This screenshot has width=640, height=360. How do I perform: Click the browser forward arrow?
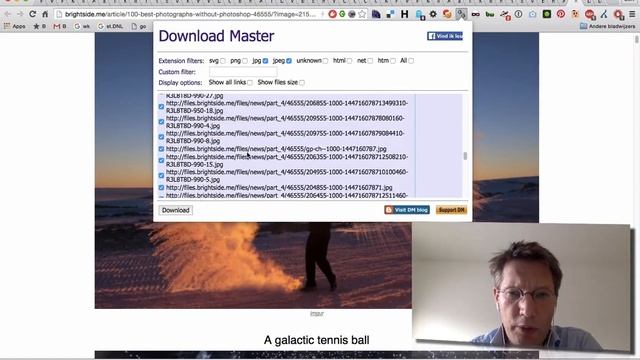point(20,14)
